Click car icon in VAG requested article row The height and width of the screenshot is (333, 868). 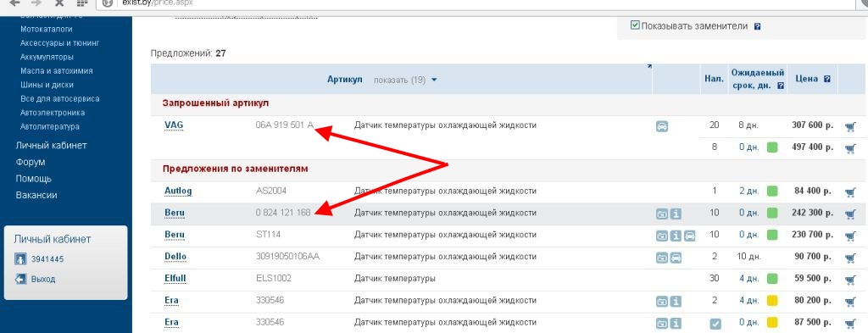(x=662, y=126)
